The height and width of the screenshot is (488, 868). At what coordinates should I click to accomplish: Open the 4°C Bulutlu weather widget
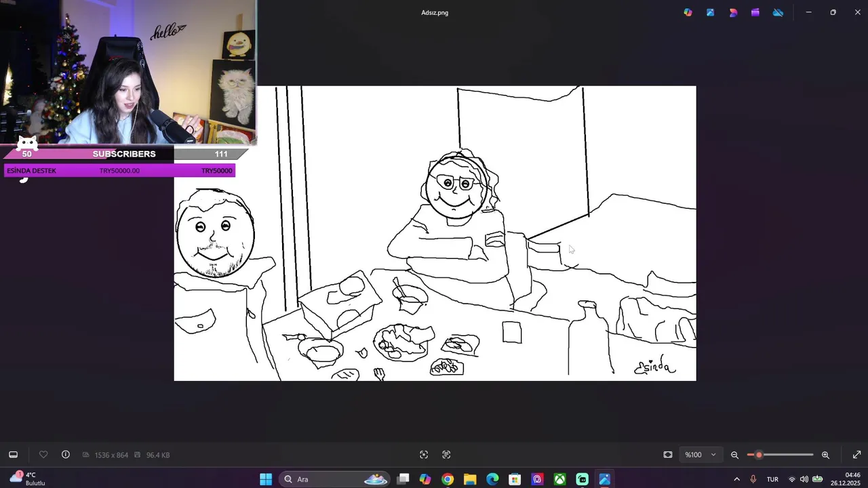point(27,479)
